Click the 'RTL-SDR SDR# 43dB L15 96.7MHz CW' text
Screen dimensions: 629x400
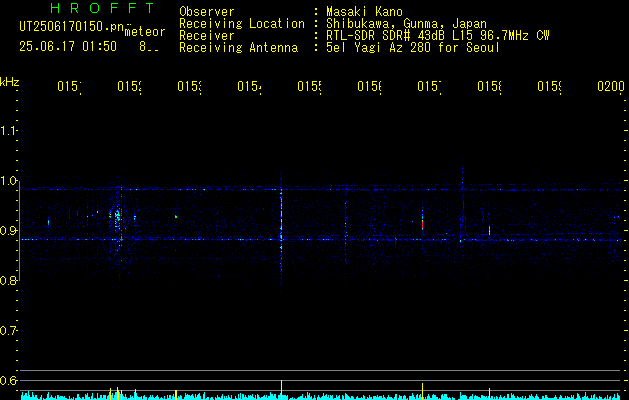tap(438, 36)
